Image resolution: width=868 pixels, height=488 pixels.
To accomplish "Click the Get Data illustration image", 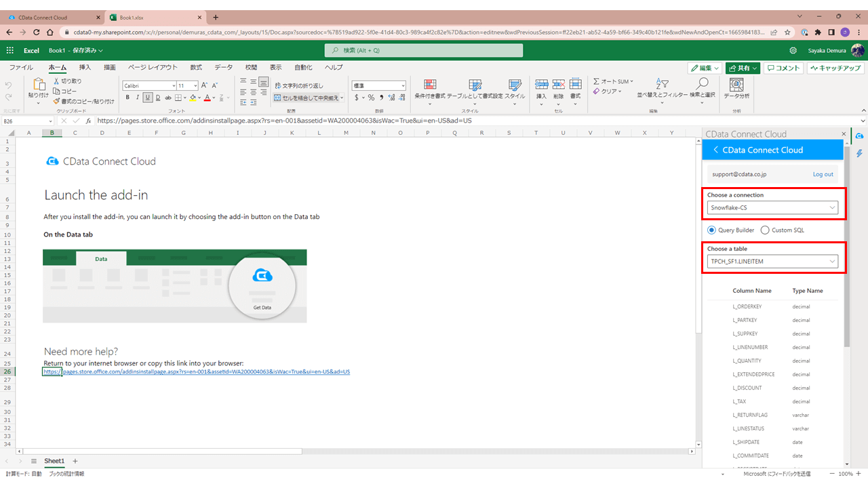I will coord(174,286).
